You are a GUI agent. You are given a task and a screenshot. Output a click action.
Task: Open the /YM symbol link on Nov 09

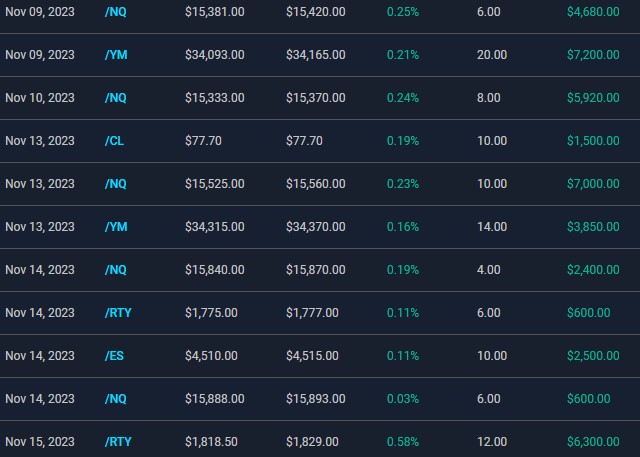point(116,55)
